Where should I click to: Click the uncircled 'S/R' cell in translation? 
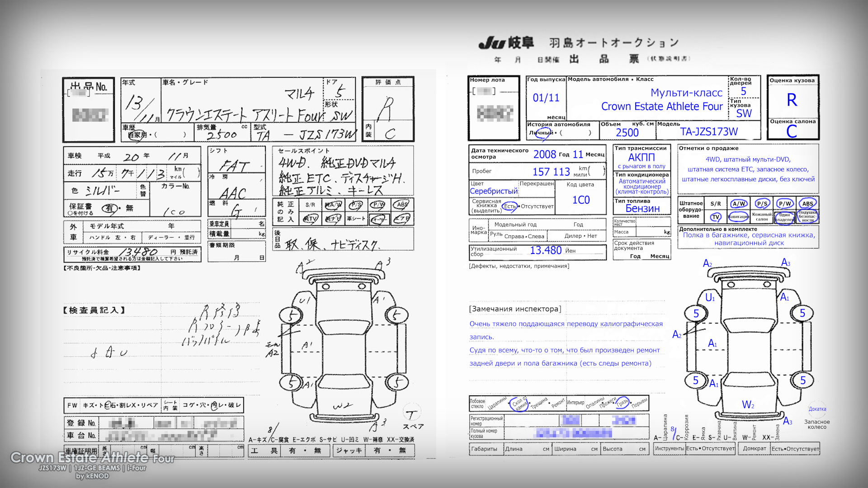(x=716, y=204)
